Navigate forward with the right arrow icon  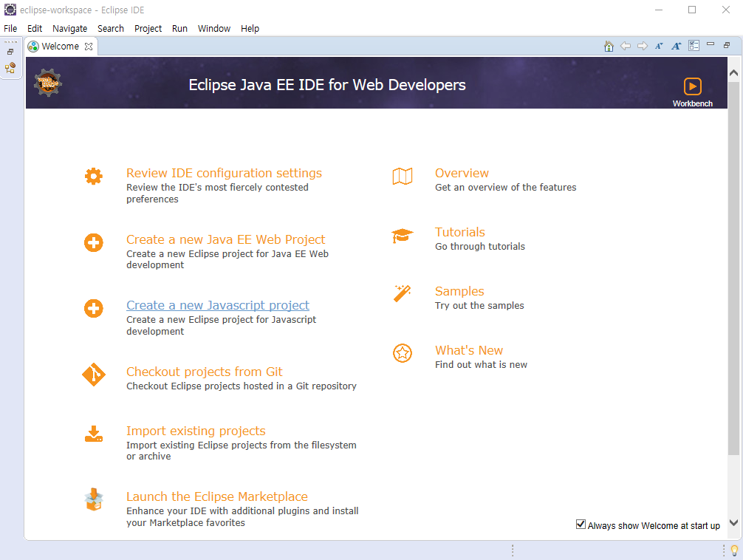643,46
